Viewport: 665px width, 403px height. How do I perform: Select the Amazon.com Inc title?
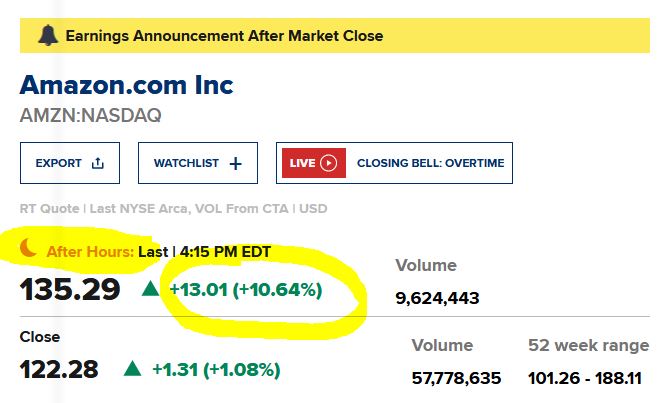tap(127, 84)
